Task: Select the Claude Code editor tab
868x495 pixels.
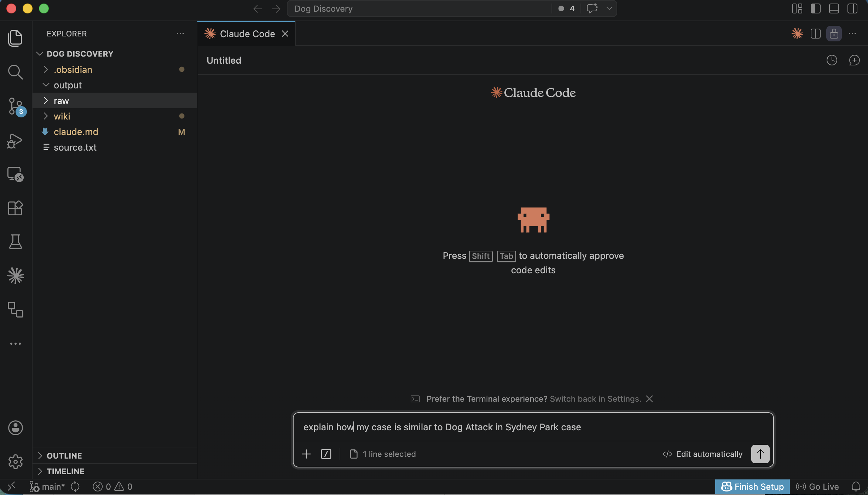Action: (246, 34)
